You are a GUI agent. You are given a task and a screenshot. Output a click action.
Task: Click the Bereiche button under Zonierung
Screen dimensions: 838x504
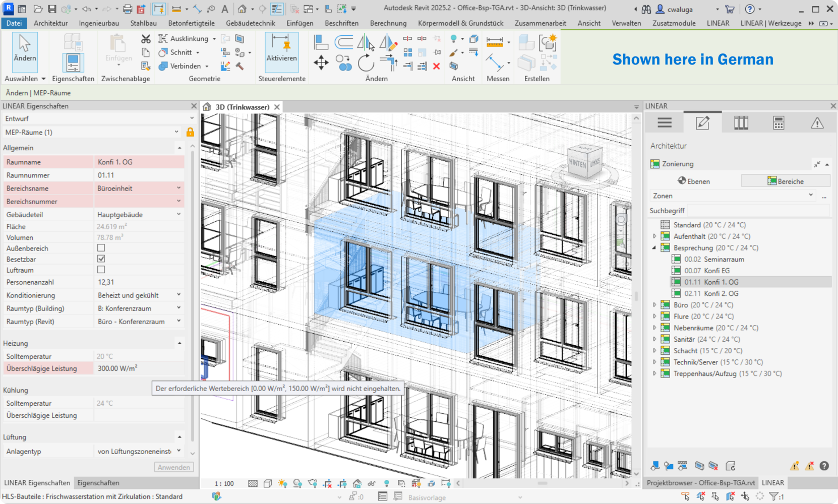[x=785, y=181]
